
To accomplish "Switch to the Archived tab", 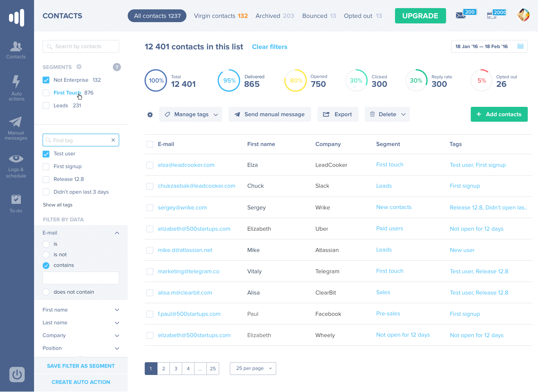I will [x=275, y=16].
